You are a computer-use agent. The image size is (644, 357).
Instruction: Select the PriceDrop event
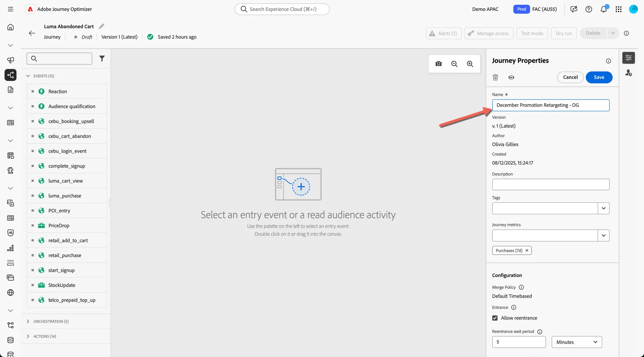click(x=67, y=225)
